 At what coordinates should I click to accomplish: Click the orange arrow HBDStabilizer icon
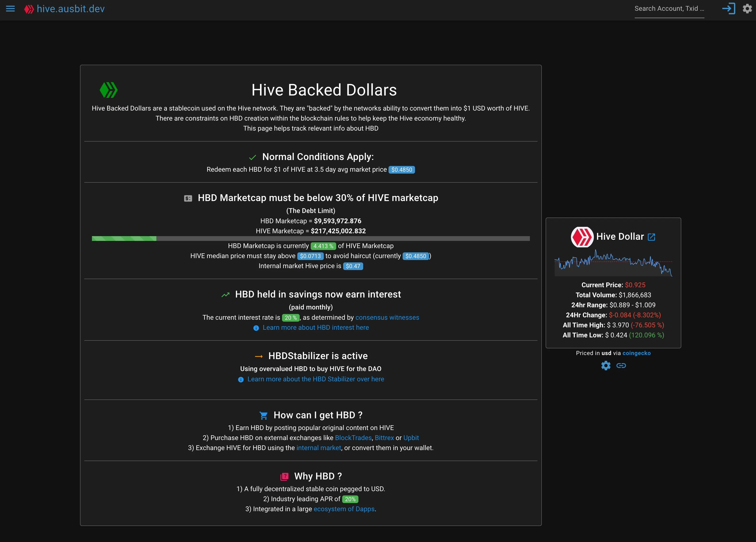click(259, 356)
